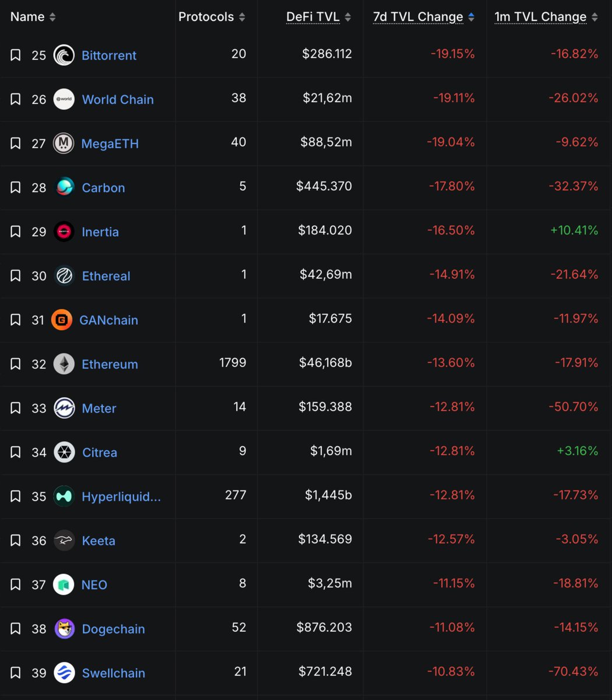This screenshot has height=700, width=612.
Task: Click the Bittorrent chain logo icon
Action: pos(64,55)
